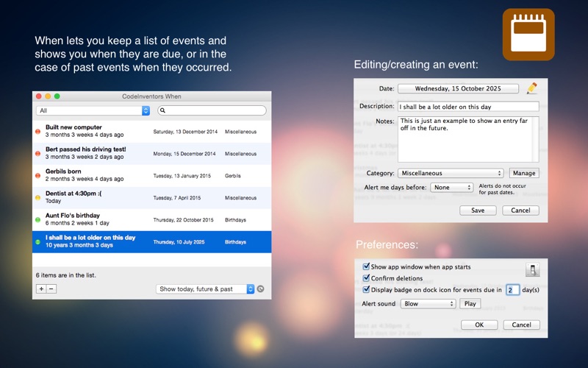
Task: Click red dot beside Built new computer
Action: click(38, 132)
